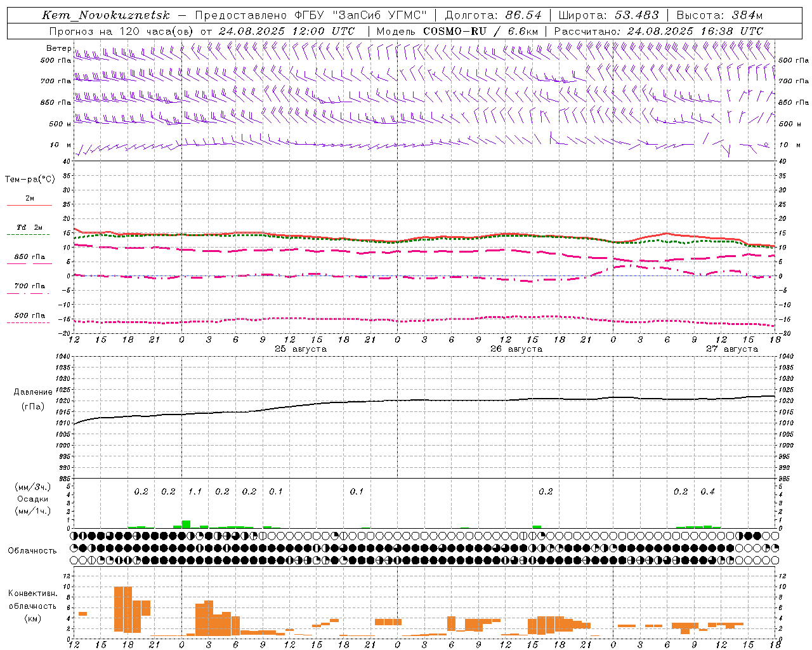Click the '(км)' convective cloud unit
The height and width of the screenshot is (650, 812).
[x=32, y=618]
